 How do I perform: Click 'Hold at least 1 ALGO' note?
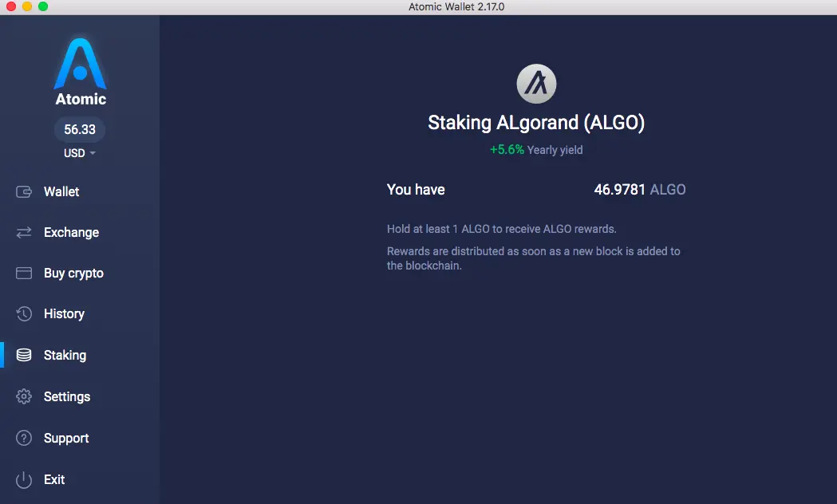click(x=502, y=229)
